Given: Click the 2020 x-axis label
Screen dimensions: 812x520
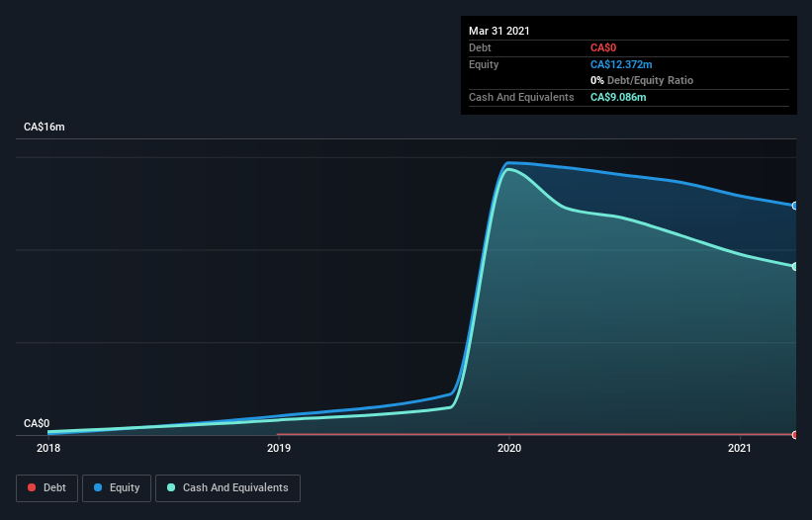Looking at the screenshot, I should tap(509, 448).
